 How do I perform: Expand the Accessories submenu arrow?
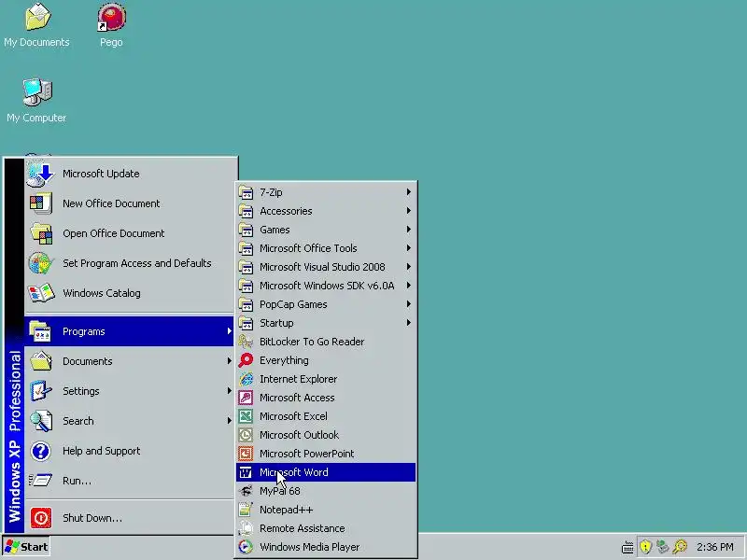pos(409,211)
